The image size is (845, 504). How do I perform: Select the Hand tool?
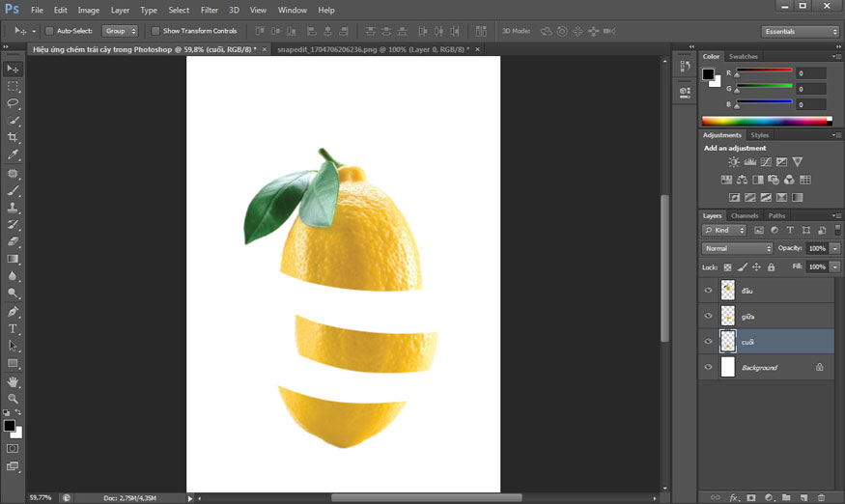pos(13,381)
